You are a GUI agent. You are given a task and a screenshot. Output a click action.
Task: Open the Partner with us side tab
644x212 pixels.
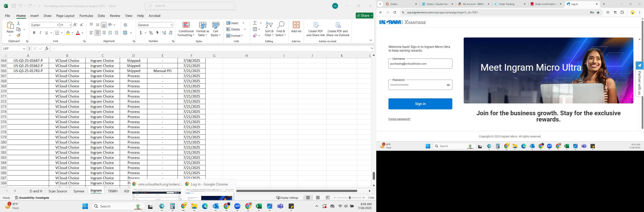click(x=639, y=79)
